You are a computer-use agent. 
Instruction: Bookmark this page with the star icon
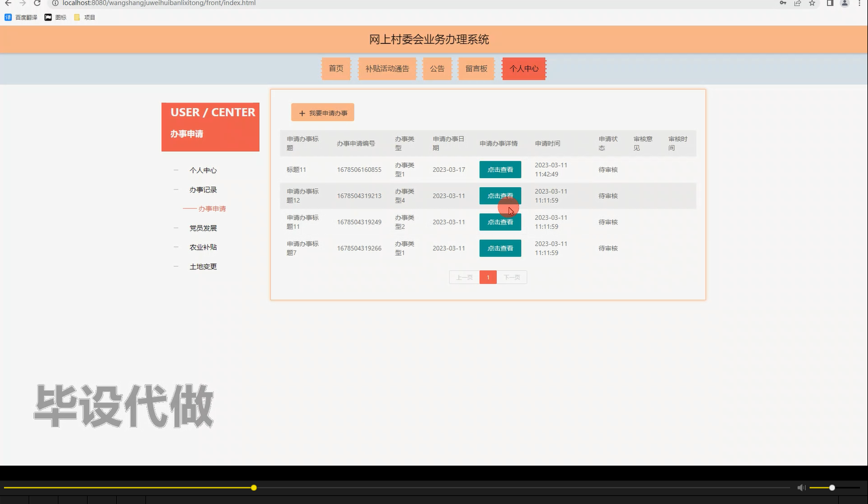point(812,3)
